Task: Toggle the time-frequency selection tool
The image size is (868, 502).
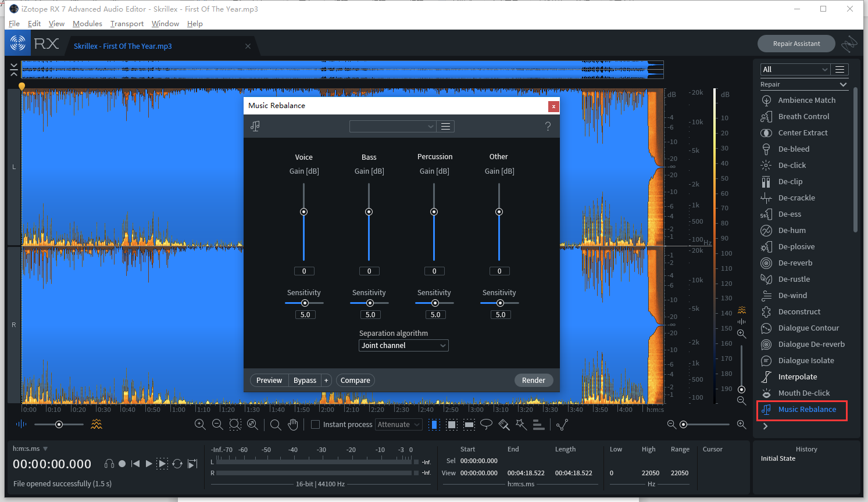Action: click(452, 425)
